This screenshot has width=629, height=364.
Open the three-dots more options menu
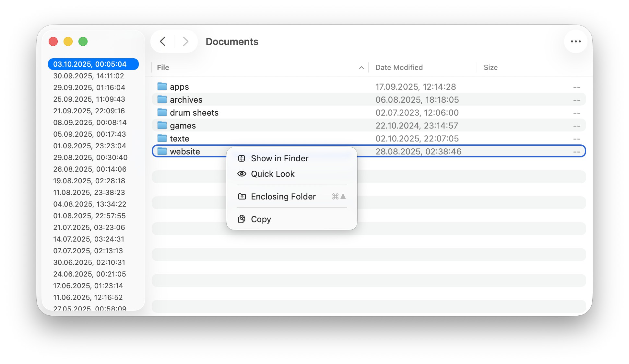pyautogui.click(x=576, y=41)
